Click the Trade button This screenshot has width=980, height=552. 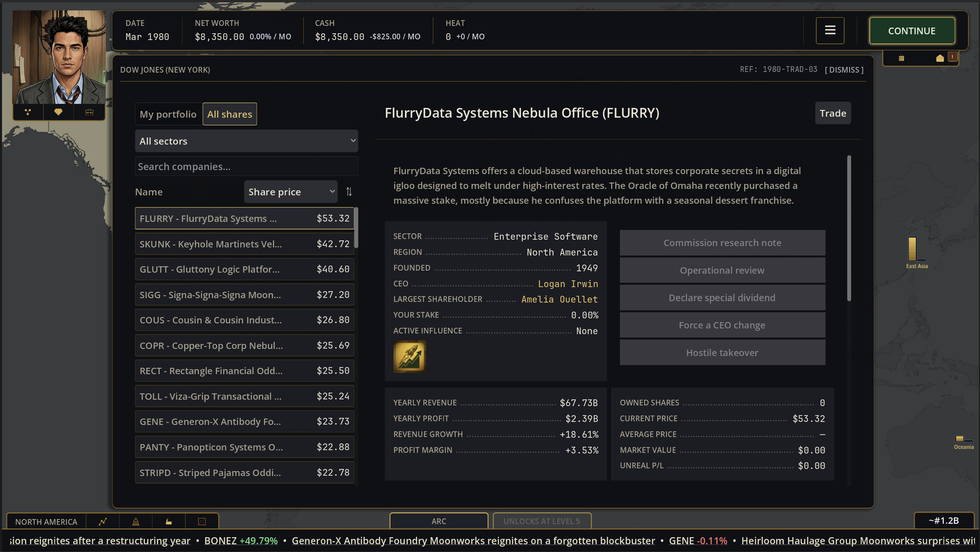pos(833,113)
